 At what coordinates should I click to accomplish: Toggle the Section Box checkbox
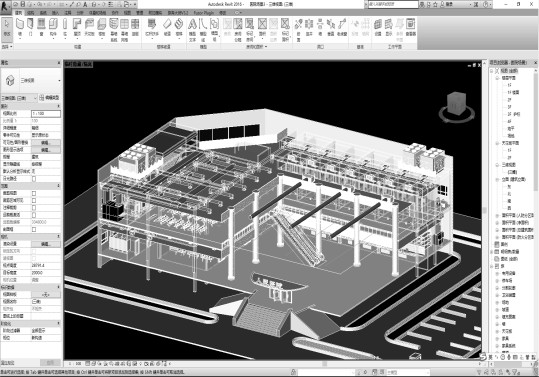(34, 229)
